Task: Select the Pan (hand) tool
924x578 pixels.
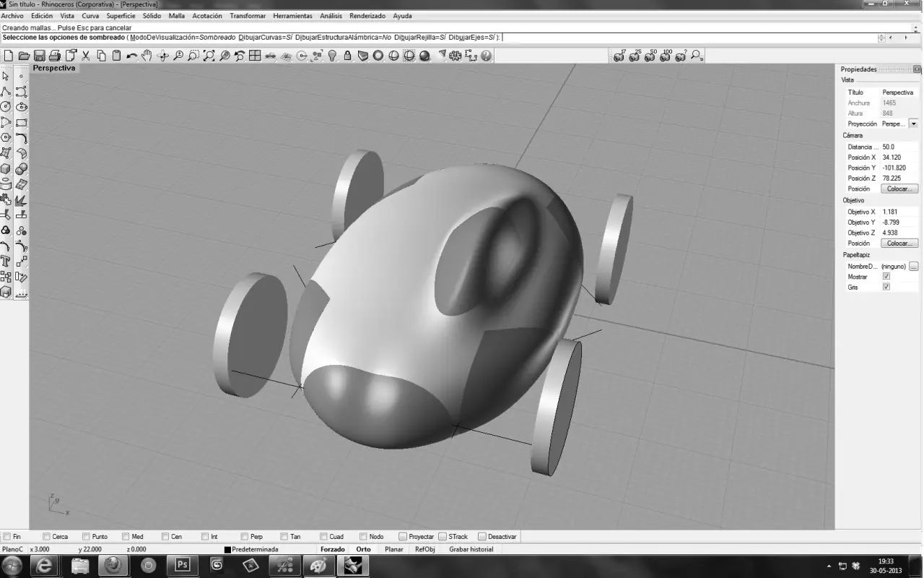Action: [147, 56]
